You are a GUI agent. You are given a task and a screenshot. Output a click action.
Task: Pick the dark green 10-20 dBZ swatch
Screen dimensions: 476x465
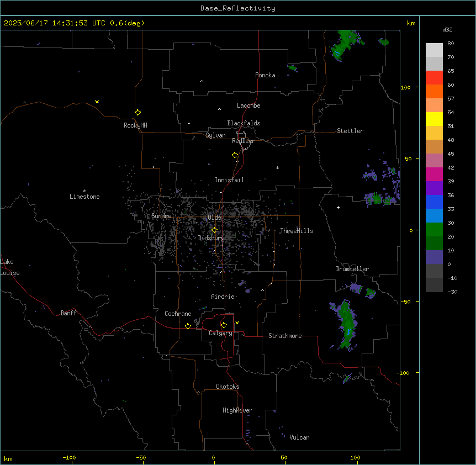(x=434, y=244)
